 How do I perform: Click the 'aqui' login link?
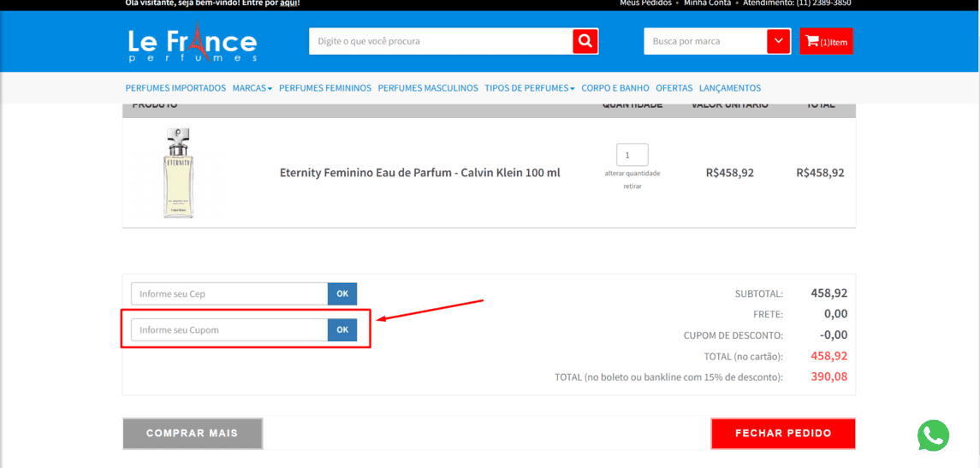tap(288, 3)
